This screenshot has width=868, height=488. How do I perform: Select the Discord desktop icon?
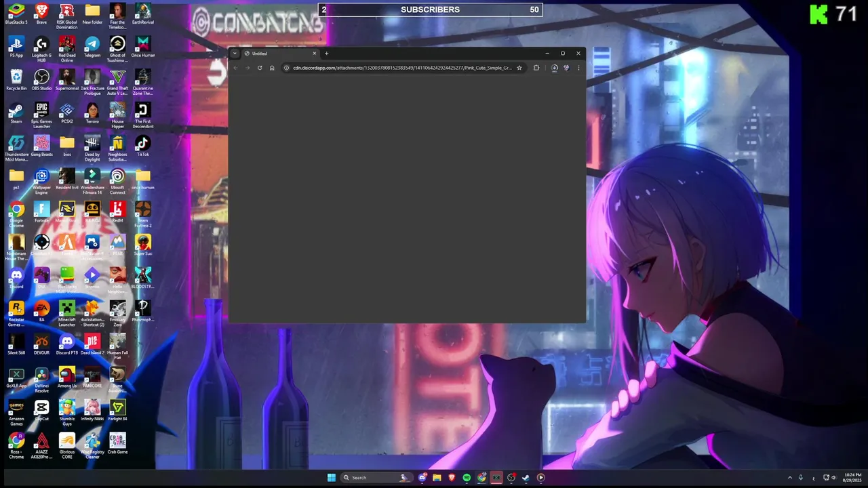pyautogui.click(x=16, y=279)
